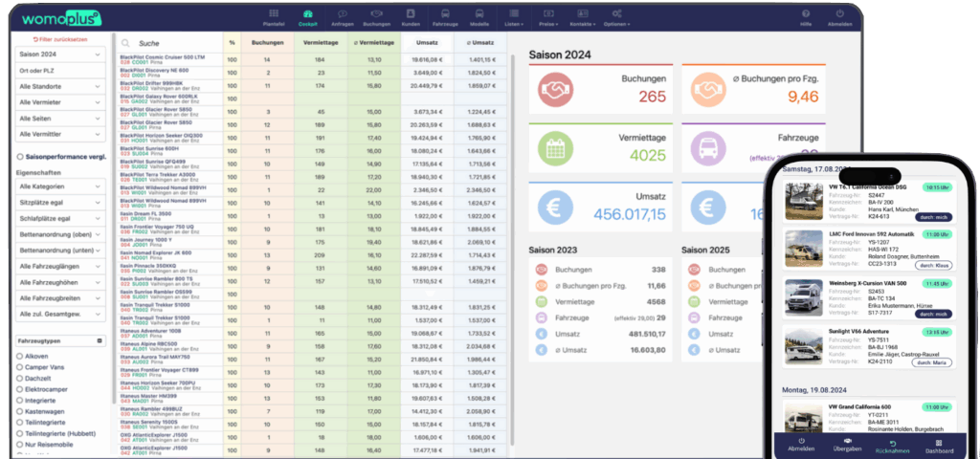The height and width of the screenshot is (459, 980).
Task: Enable Saisonperformance vergl. option
Action: [x=20, y=157]
